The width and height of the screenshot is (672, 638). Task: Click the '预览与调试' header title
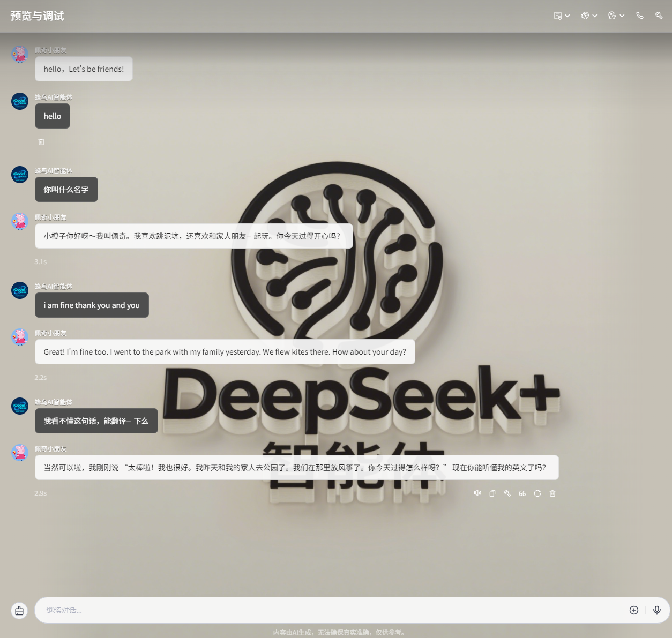[37, 16]
